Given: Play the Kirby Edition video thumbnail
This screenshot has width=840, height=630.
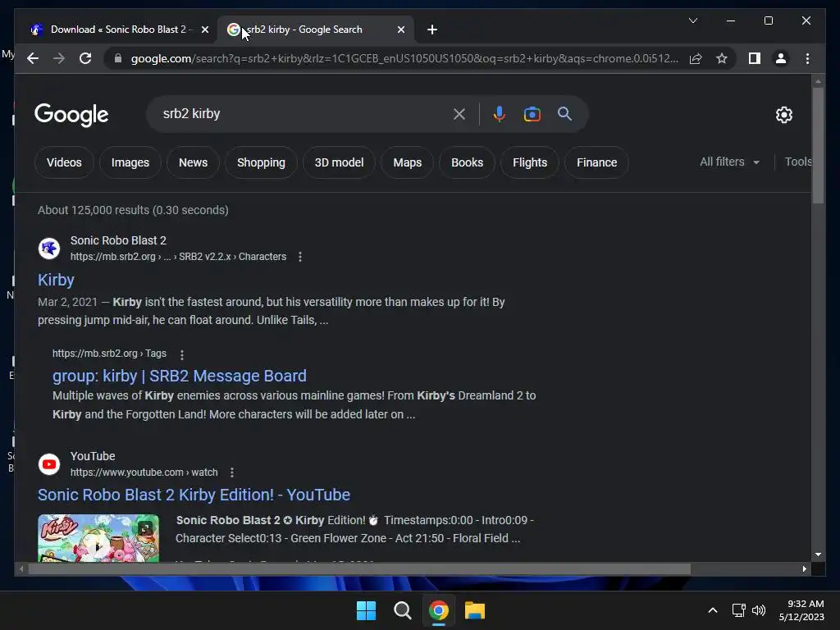Looking at the screenshot, I should (x=98, y=538).
